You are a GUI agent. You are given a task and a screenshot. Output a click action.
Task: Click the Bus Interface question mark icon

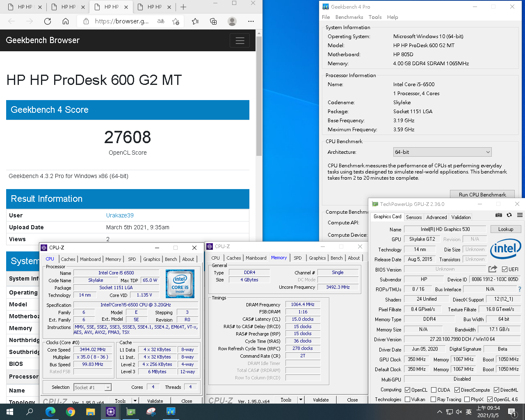(x=520, y=289)
